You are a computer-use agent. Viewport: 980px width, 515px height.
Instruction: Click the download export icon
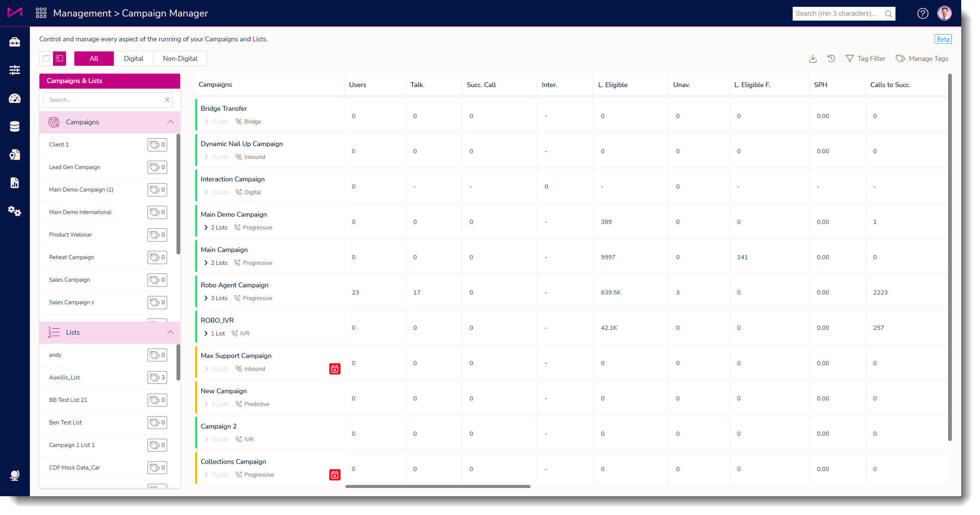tap(813, 59)
